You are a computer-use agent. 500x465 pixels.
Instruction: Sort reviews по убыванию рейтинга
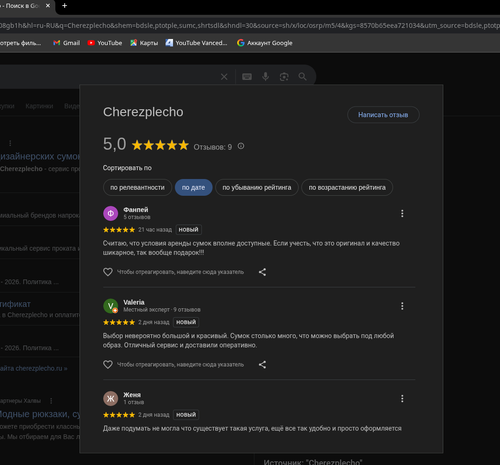pos(257,188)
